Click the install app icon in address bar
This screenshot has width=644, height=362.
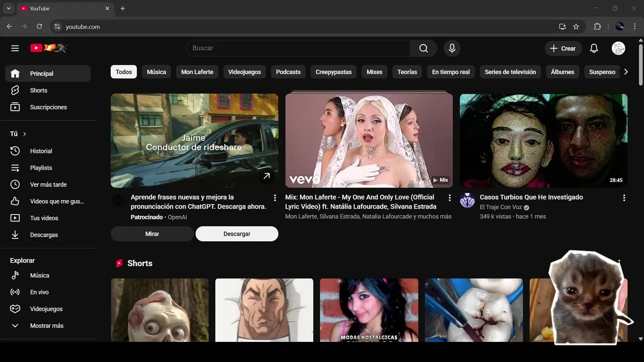pos(562,27)
